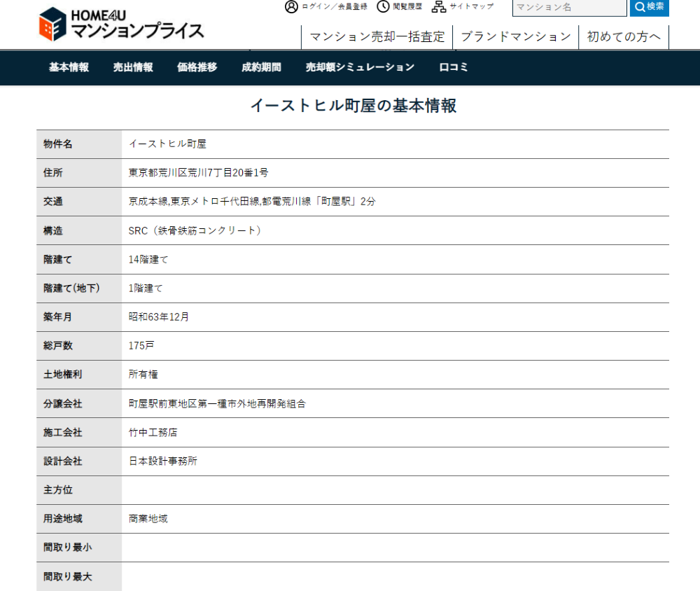Click the 間取り最小 row label
The image size is (700, 591).
(67, 547)
